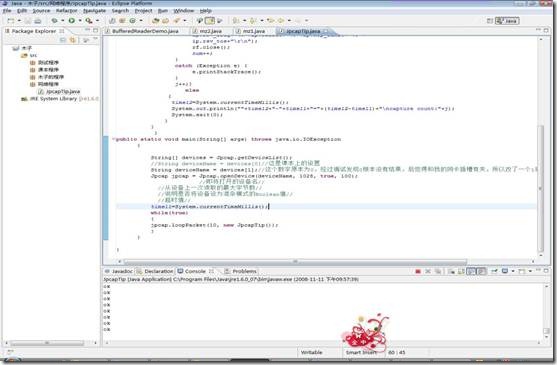Click the Writable status bar field
The image size is (557, 365).
[312, 352]
